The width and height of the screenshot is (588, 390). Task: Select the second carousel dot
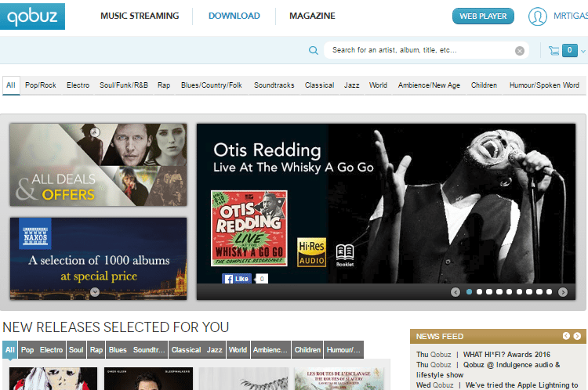(x=479, y=292)
